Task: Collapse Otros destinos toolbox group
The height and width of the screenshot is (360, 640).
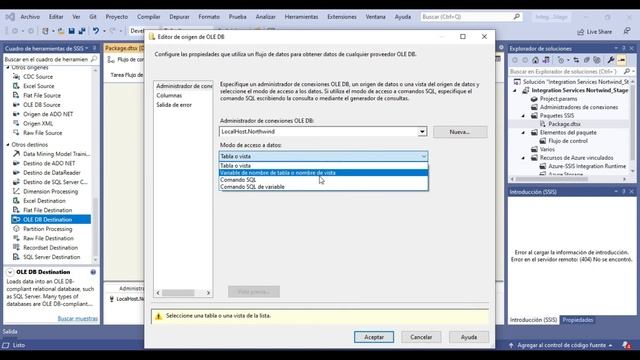Action: click(x=8, y=145)
